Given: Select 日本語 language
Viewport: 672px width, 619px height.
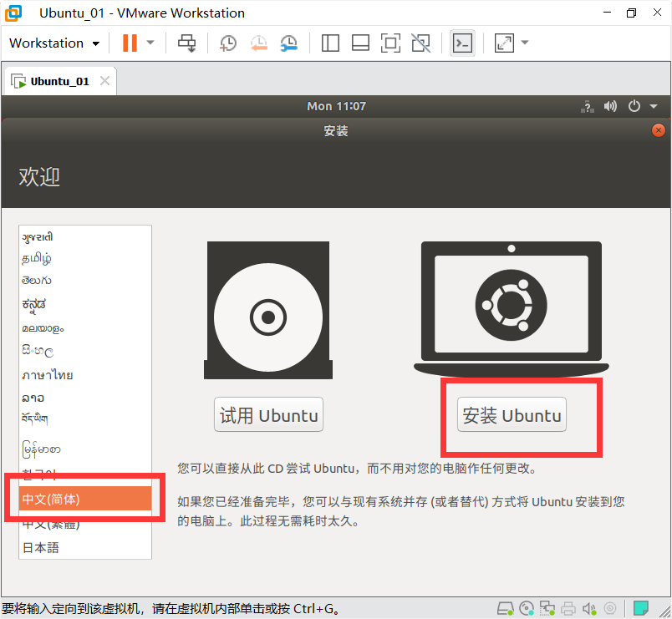Looking at the screenshot, I should pos(85,547).
